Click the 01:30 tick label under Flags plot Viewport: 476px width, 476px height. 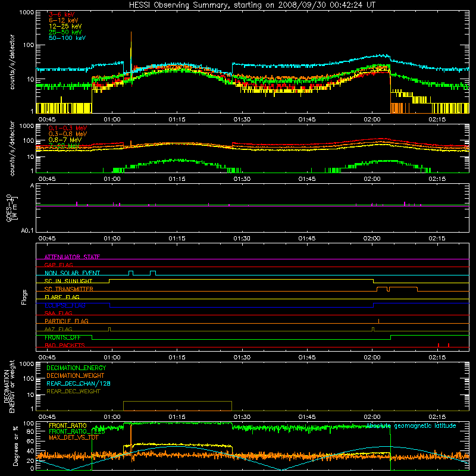tap(242, 358)
